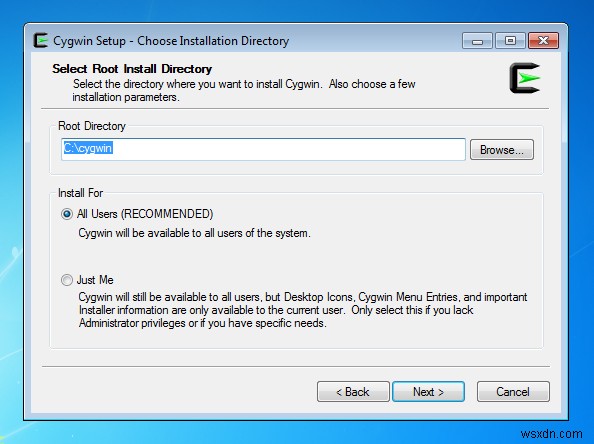Image resolution: width=594 pixels, height=444 pixels.
Task: Click the Root Directory path field
Action: point(263,149)
